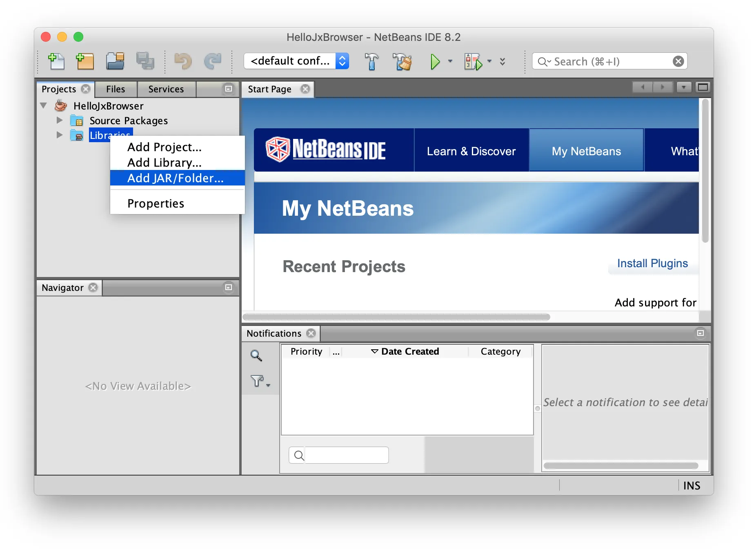Open the My NetBeans tab
This screenshot has width=756, height=554.
point(586,151)
